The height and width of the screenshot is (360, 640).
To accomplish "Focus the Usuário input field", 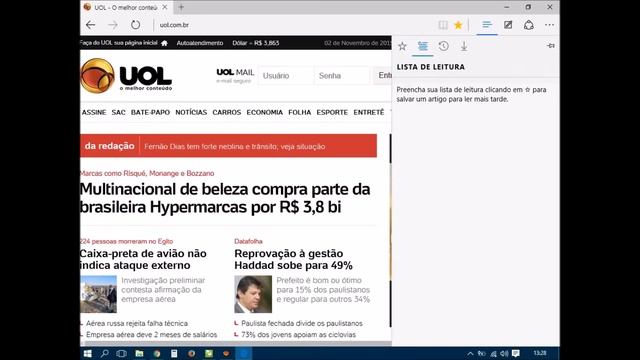I will pyautogui.click(x=286, y=76).
